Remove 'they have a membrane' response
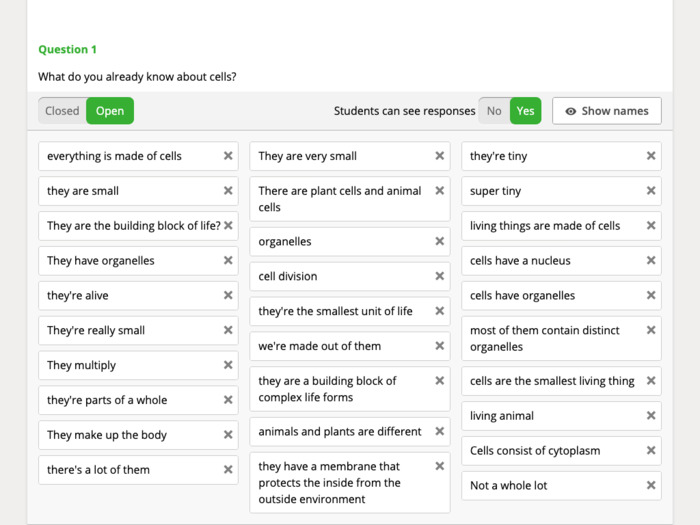 coord(440,466)
